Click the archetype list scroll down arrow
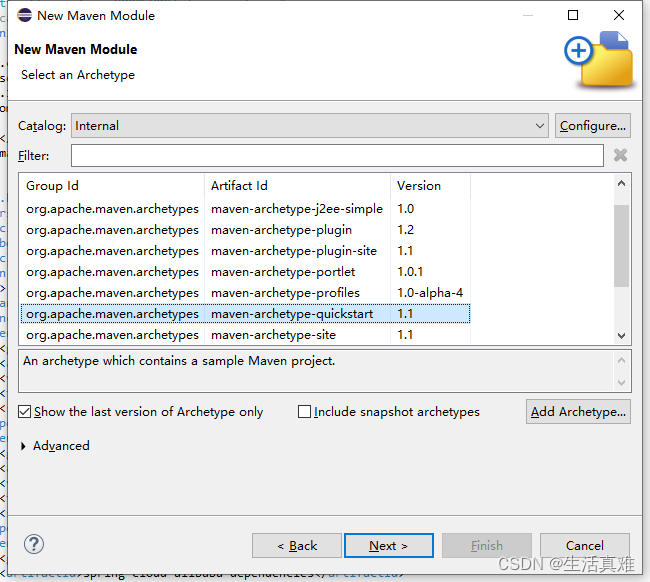The image size is (650, 582). coord(621,336)
